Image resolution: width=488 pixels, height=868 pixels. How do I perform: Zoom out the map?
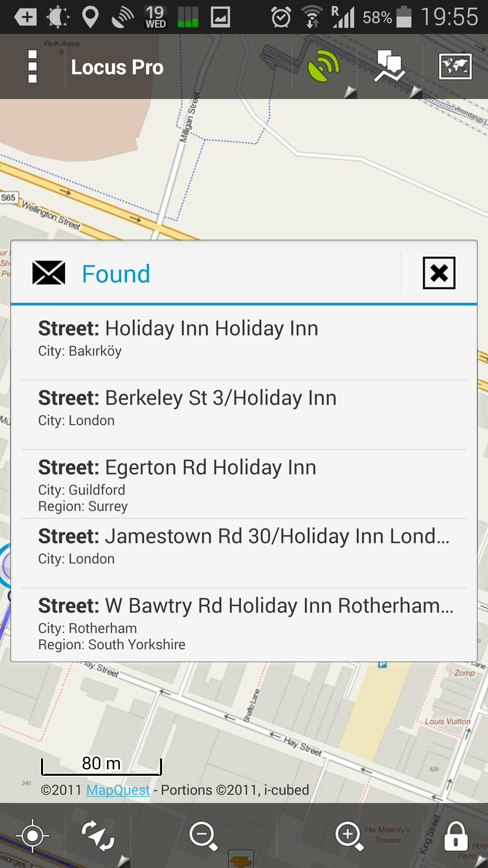(x=203, y=836)
